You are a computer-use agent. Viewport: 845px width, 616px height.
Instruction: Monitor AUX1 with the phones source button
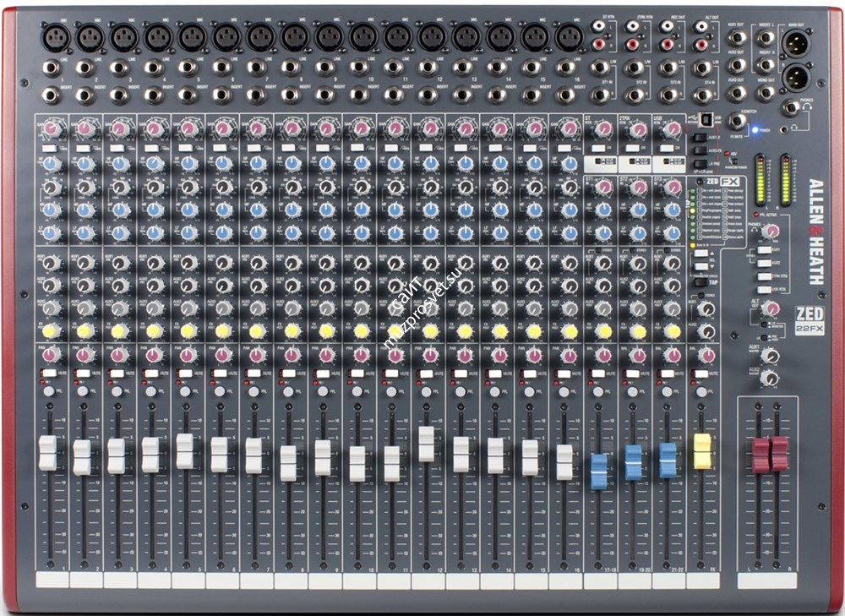point(764,250)
